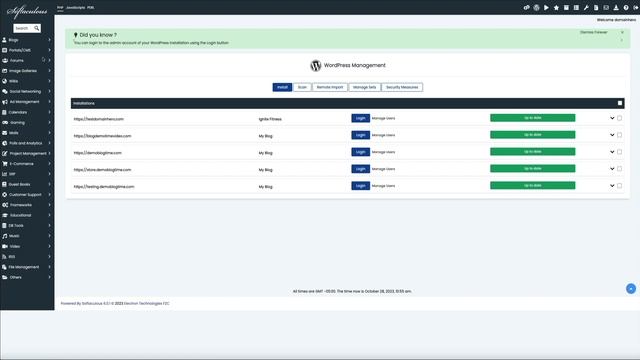This screenshot has width=640, height=360.
Task: Click the RSS feed icon in sidebar
Action: tap(4, 257)
